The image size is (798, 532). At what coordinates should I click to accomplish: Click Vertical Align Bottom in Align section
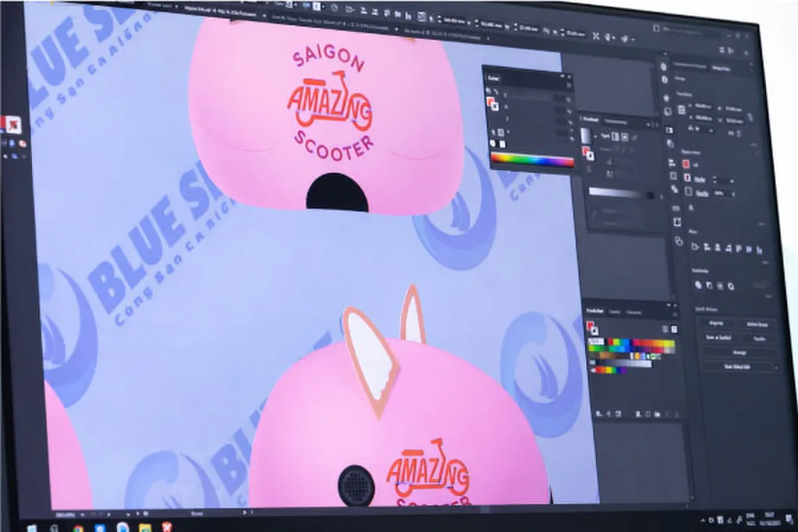tap(759, 250)
